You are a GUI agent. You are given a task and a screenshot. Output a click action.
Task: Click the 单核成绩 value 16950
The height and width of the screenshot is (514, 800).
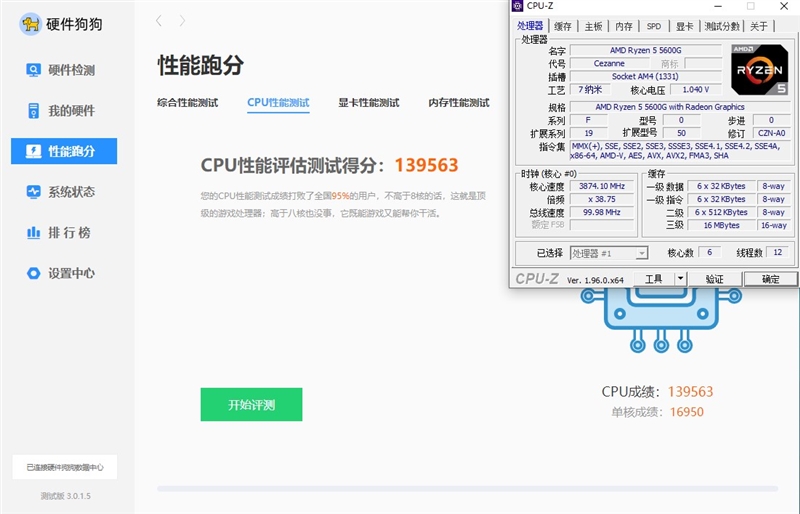tap(686, 412)
